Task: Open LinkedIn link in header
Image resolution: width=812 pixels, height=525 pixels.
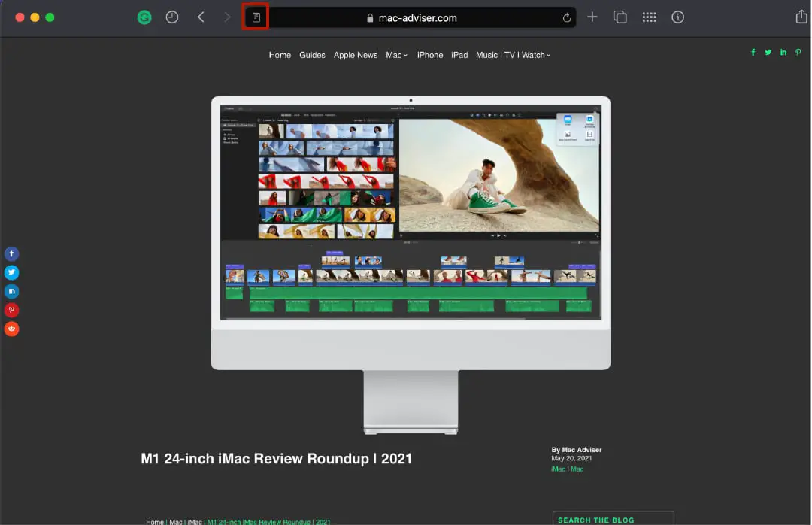Action: tap(783, 53)
